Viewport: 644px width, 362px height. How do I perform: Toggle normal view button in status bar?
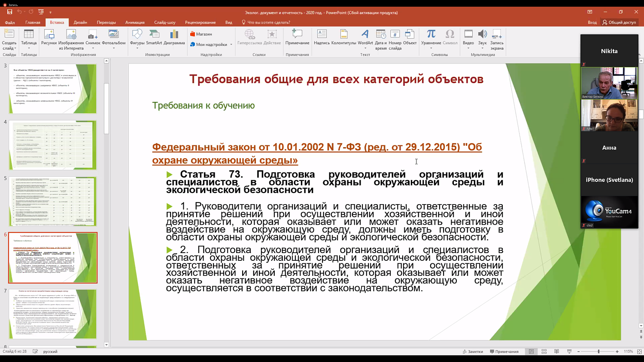tap(531, 351)
